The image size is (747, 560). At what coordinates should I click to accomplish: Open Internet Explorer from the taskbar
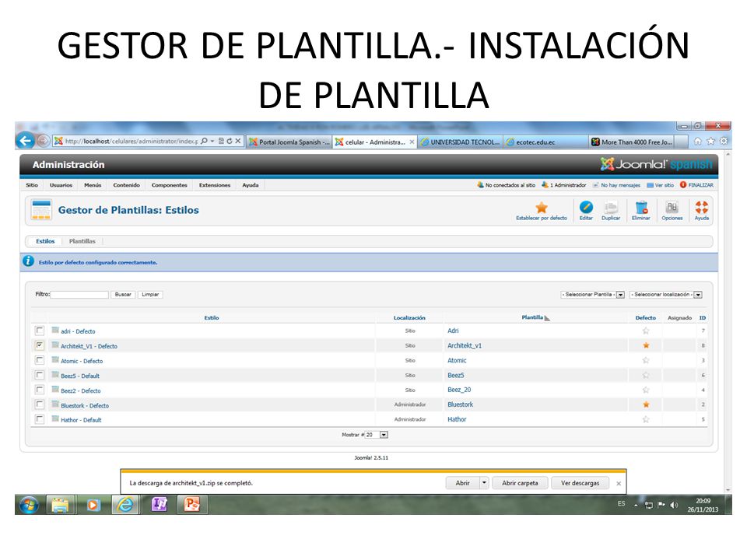pyautogui.click(x=125, y=504)
